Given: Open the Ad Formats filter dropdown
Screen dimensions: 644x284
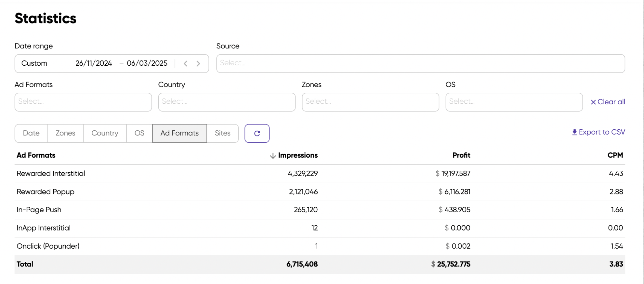Looking at the screenshot, I should [x=83, y=102].
